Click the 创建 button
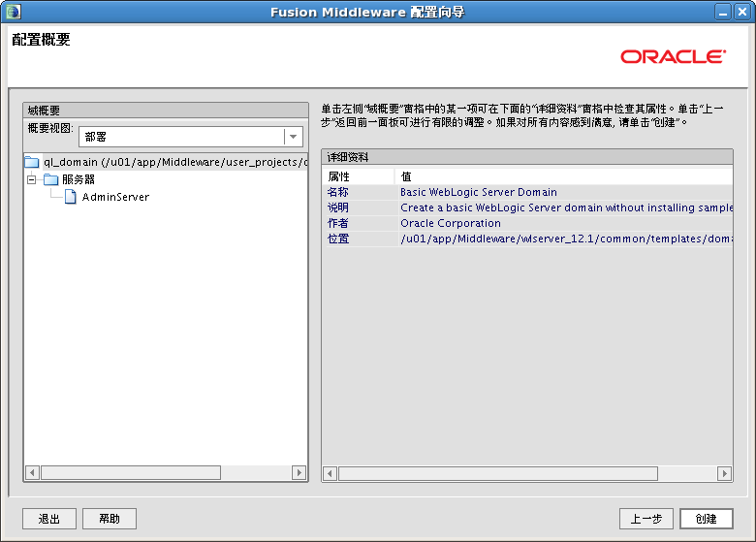 pos(707,519)
